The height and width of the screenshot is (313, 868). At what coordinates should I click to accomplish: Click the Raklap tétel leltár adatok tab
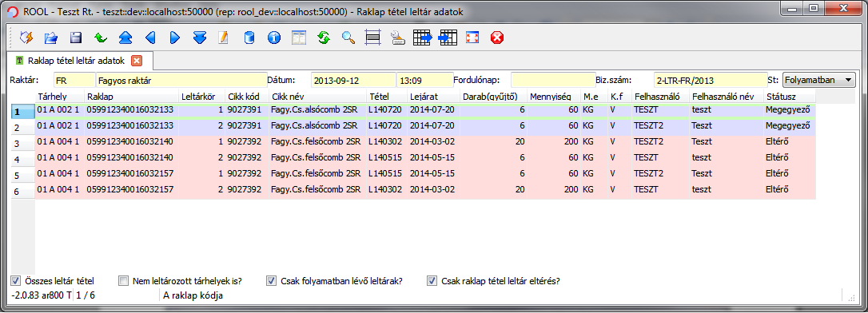pos(77,59)
